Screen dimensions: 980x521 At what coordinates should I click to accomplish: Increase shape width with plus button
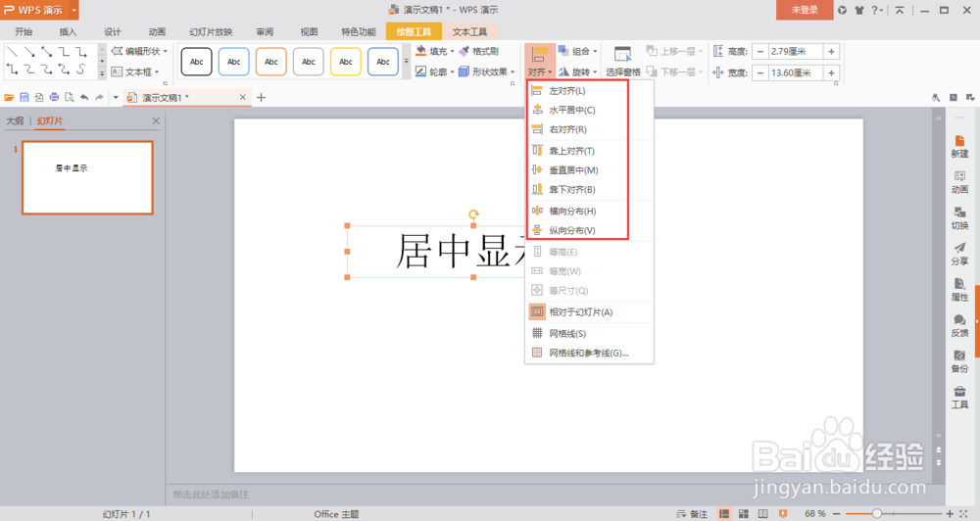(x=831, y=72)
